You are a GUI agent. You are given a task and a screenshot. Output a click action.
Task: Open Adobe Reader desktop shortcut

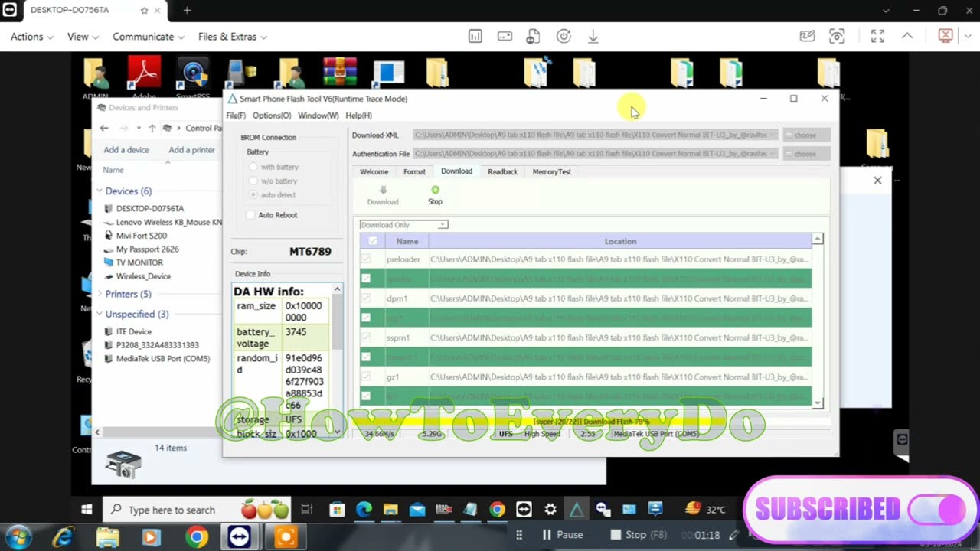pos(144,75)
